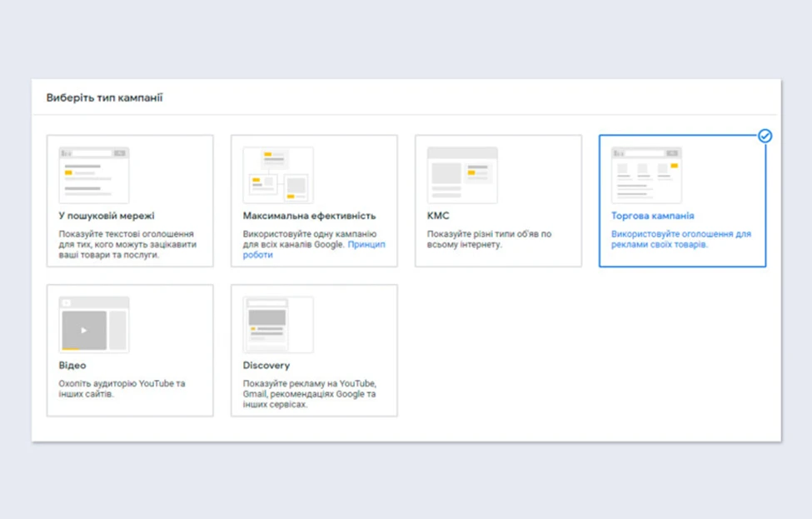Screen dimensions: 812x519
Task: Select the Максимальна ефективність campaign illustration
Action: pyautogui.click(x=278, y=175)
